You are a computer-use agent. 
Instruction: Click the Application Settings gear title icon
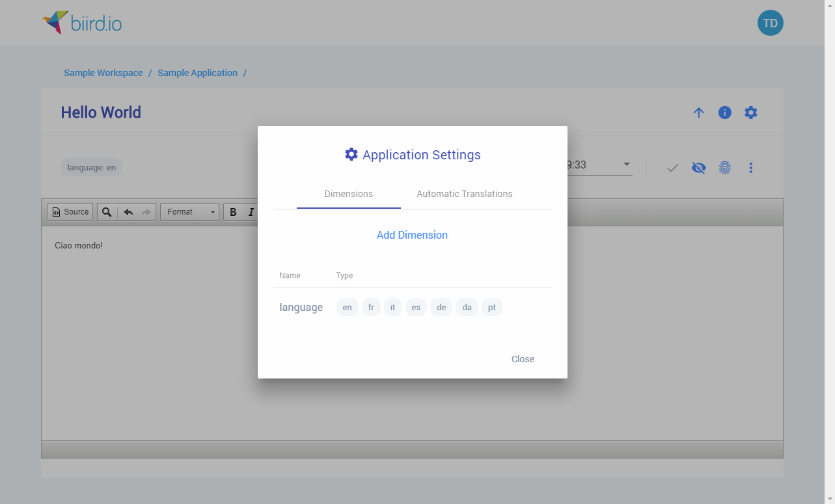click(x=351, y=154)
